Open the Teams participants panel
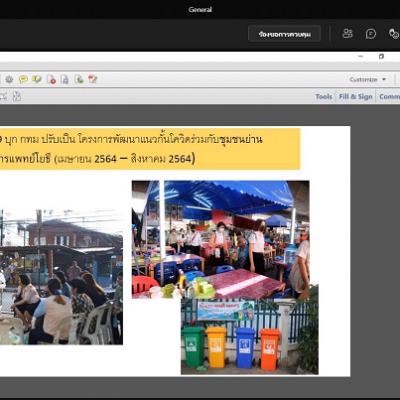The image size is (400, 400). pos(347,33)
